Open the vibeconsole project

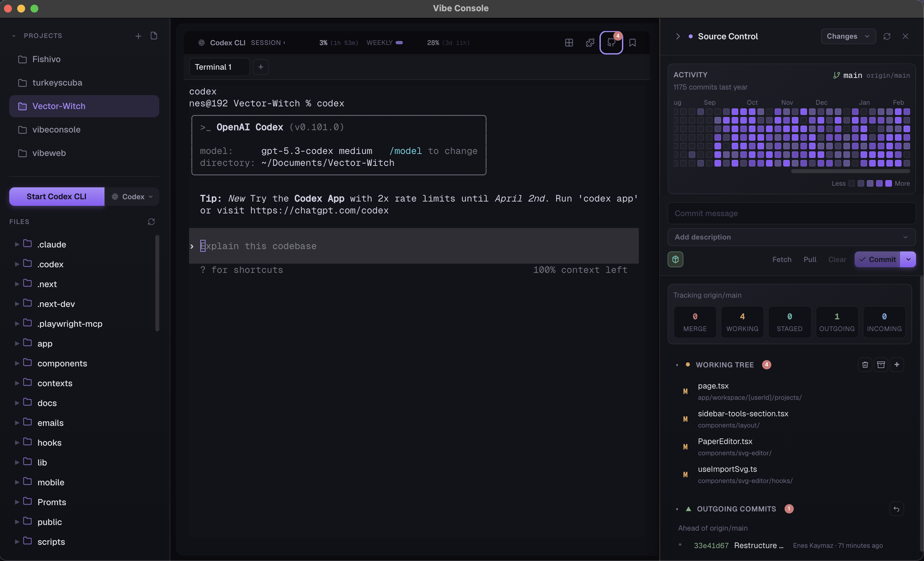tap(84, 130)
